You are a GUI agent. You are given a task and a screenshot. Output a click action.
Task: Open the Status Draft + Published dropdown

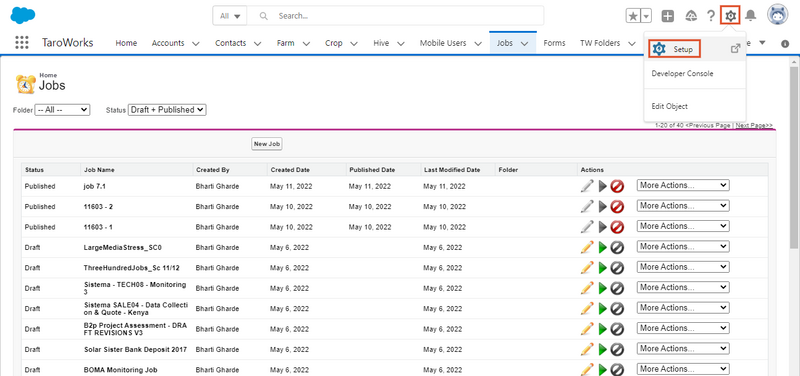coord(167,110)
